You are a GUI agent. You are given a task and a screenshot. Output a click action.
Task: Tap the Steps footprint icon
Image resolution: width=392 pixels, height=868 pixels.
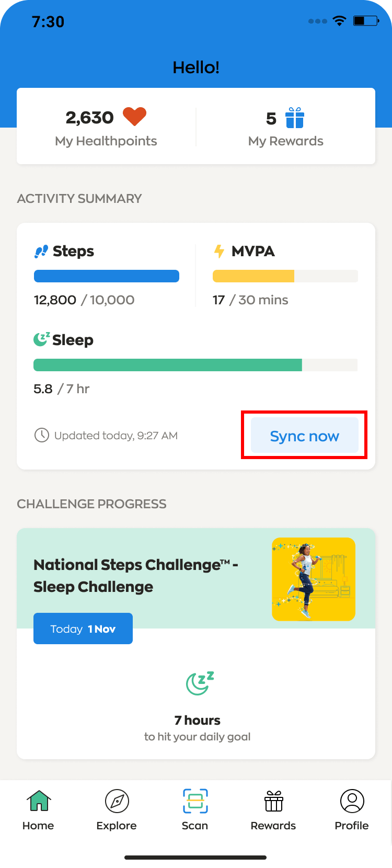41,252
